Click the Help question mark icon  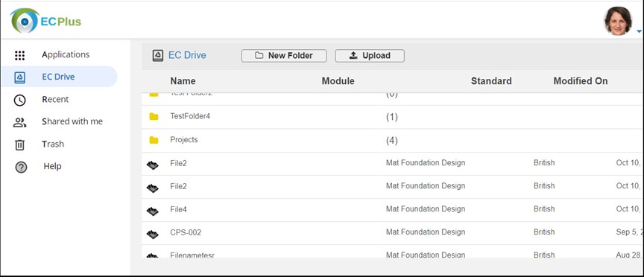coord(21,167)
